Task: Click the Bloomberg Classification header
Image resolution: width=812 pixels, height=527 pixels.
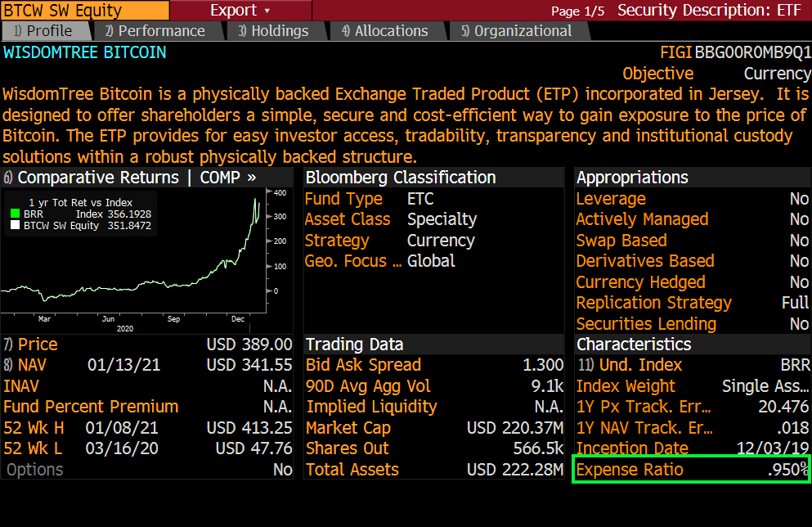Action: (x=401, y=178)
